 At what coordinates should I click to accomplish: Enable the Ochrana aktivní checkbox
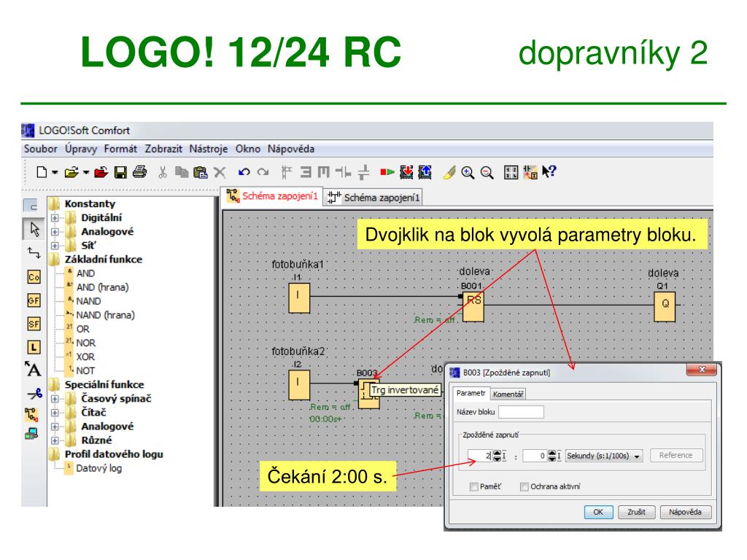point(524,486)
